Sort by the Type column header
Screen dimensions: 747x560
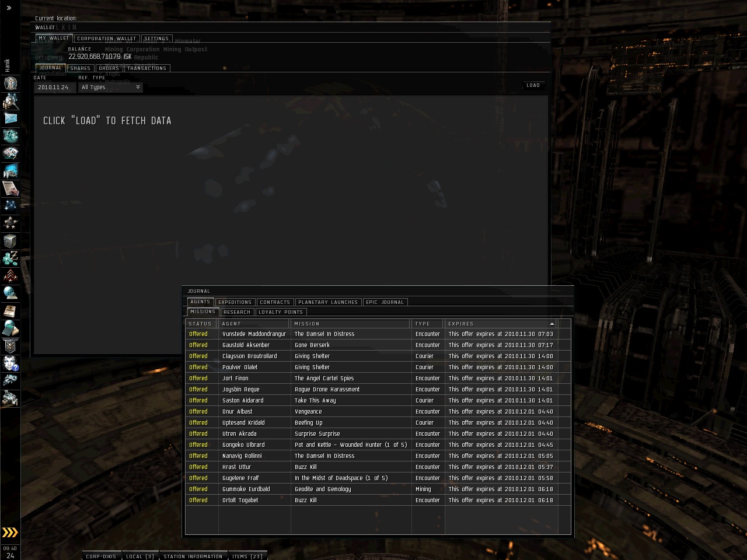point(428,324)
